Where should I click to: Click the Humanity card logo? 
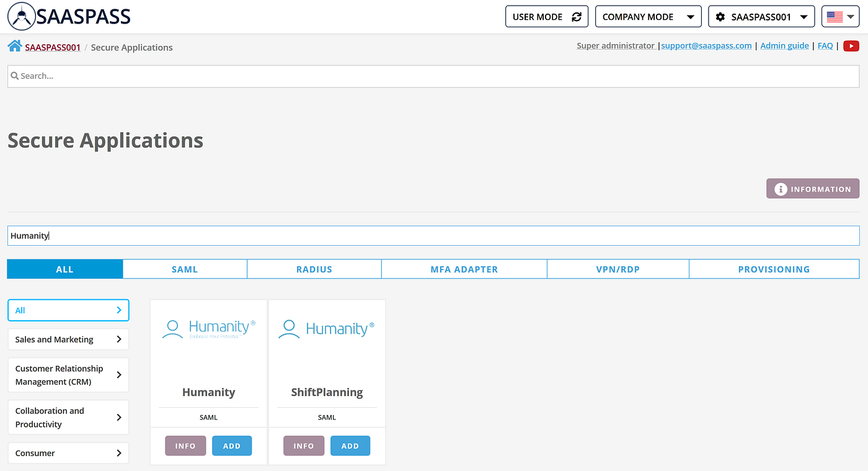tap(208, 328)
